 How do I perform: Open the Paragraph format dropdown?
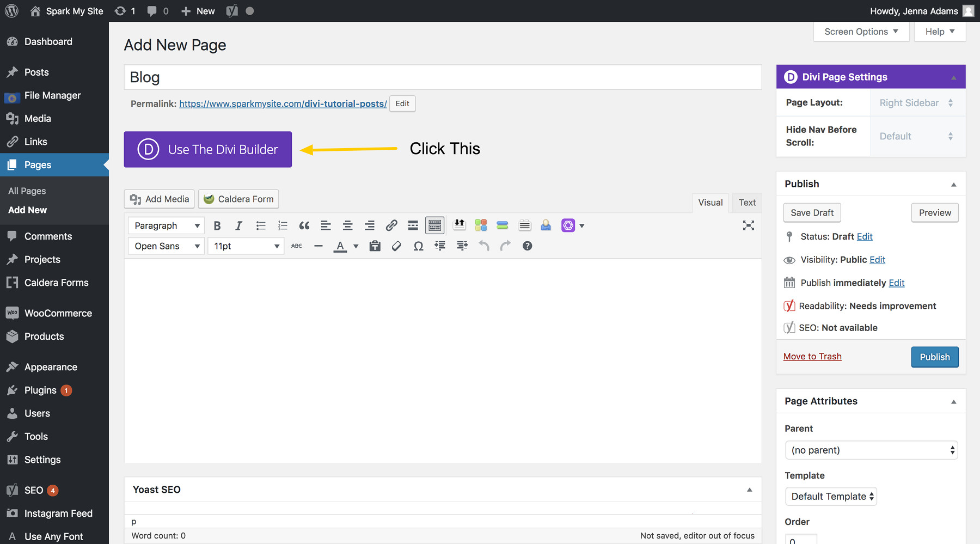[x=166, y=225]
